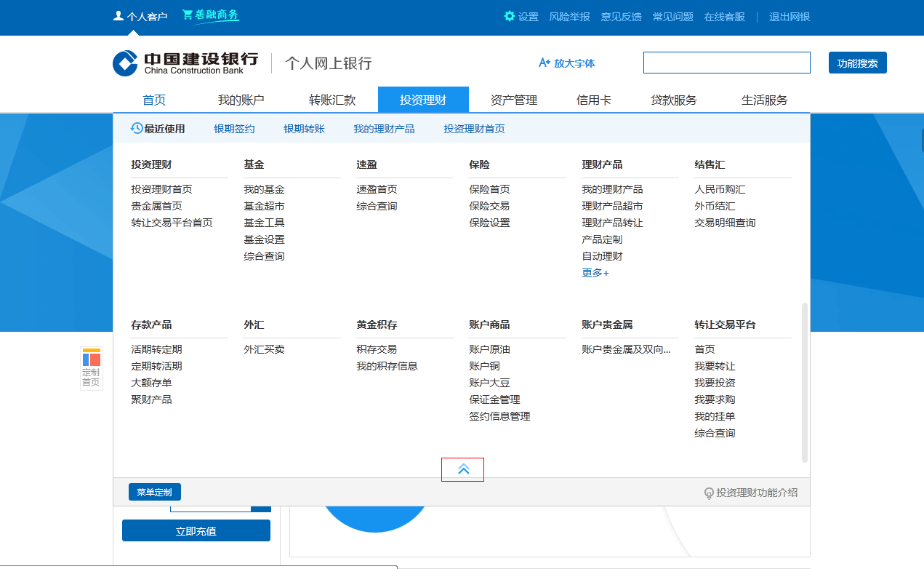Image resolution: width=924 pixels, height=569 pixels.
Task: Click the dropdown menu vertical scrollbar
Action: 805,383
